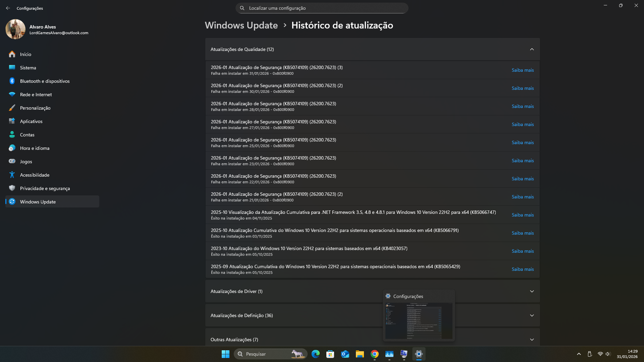644x362 pixels.
Task: Open File Explorer from taskbar
Action: [x=360, y=354]
